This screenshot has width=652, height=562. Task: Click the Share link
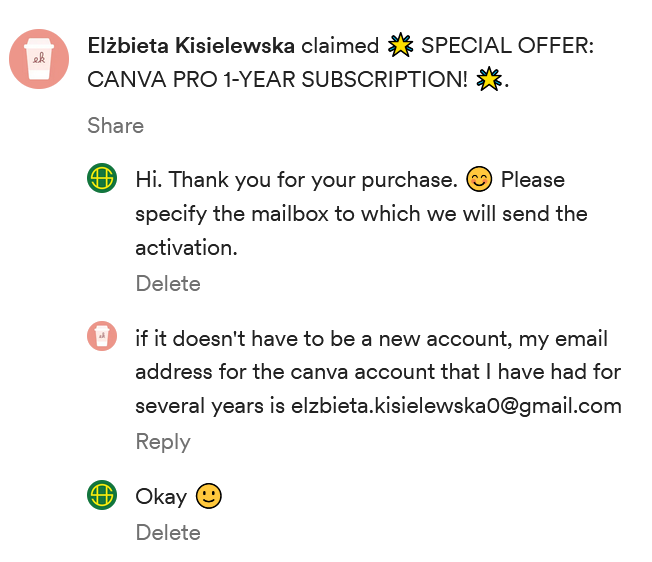(115, 125)
